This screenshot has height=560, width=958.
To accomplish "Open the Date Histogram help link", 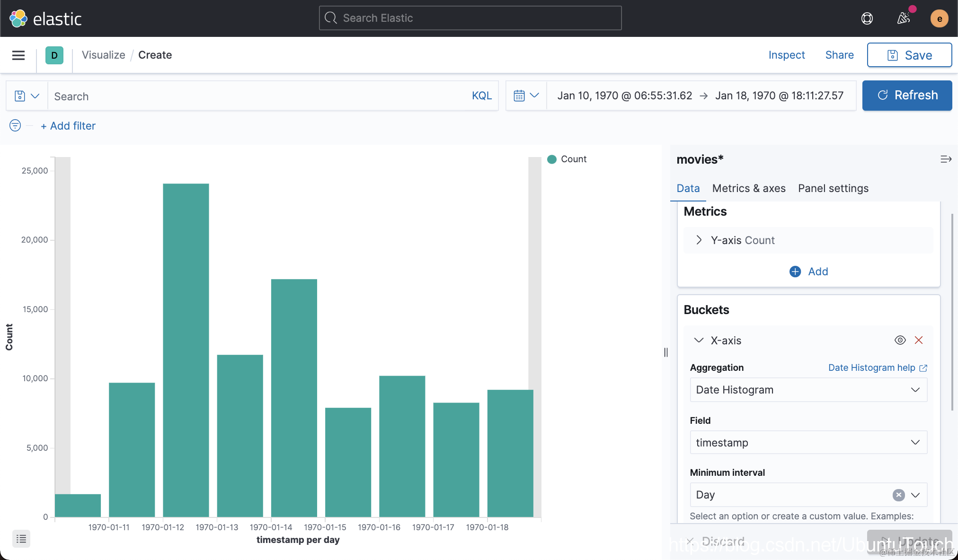I will coord(877,367).
